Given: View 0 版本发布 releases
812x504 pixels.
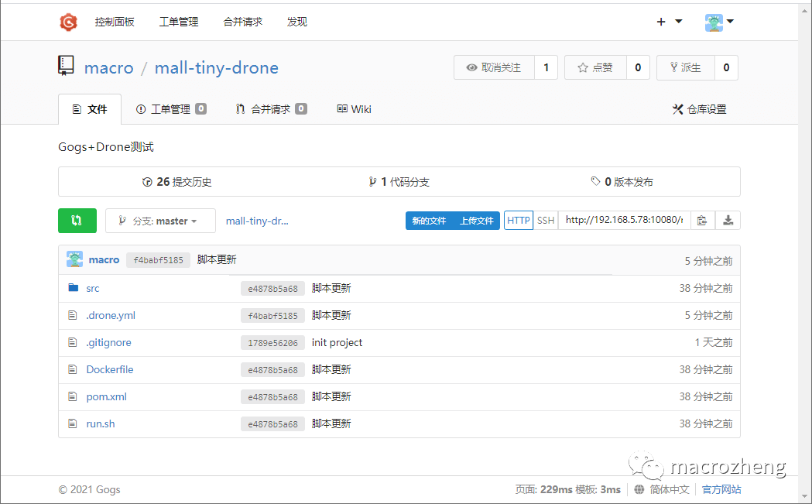Looking at the screenshot, I should [622, 182].
